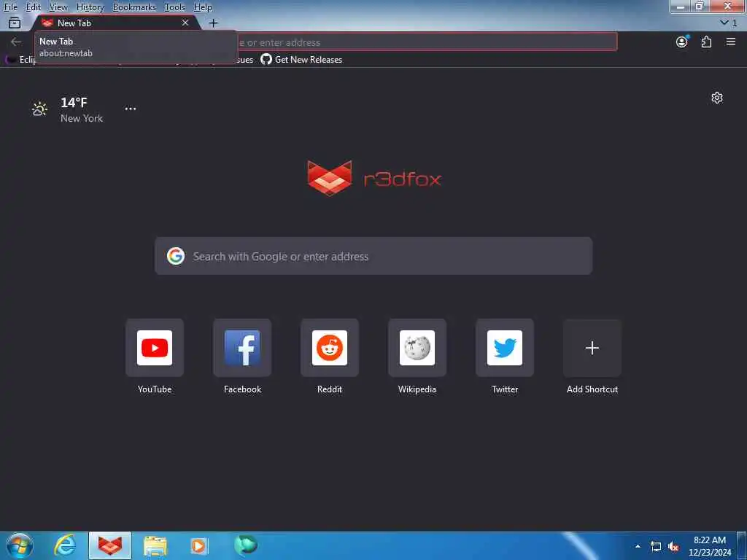
Task: Open the File menu
Action: [10, 7]
